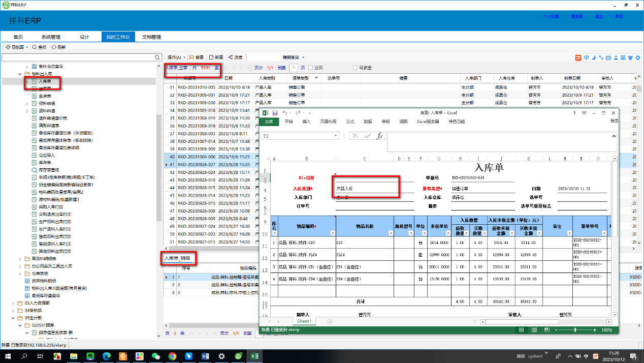
Task: Collapse the 物料出入库 tree folder
Action: [x=20, y=74]
